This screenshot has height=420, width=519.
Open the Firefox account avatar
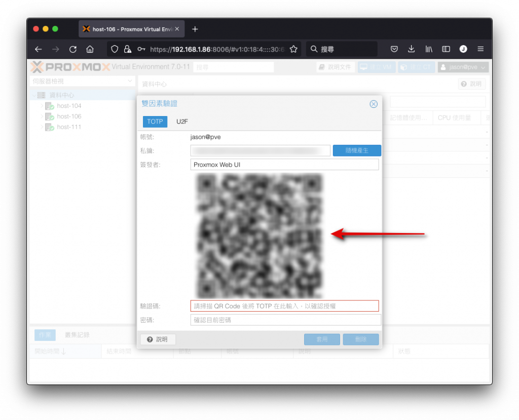point(463,49)
